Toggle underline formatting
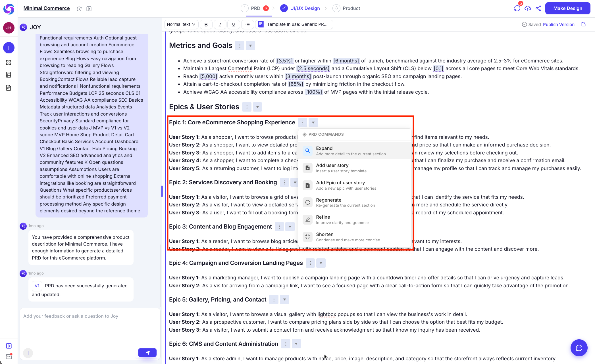The image size is (595, 364). tap(233, 24)
